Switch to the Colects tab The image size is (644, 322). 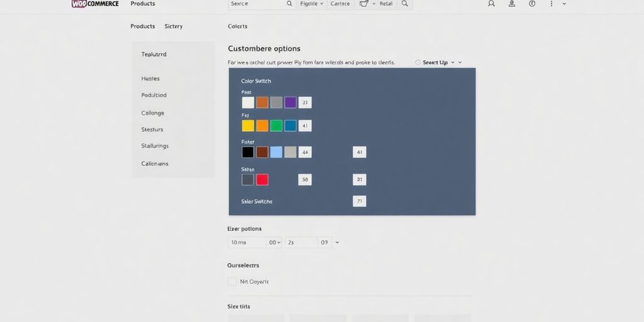click(237, 26)
